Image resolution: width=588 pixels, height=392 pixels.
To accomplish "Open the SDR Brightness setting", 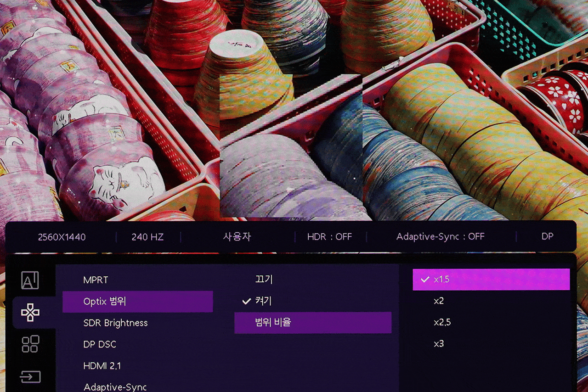I will 115,323.
